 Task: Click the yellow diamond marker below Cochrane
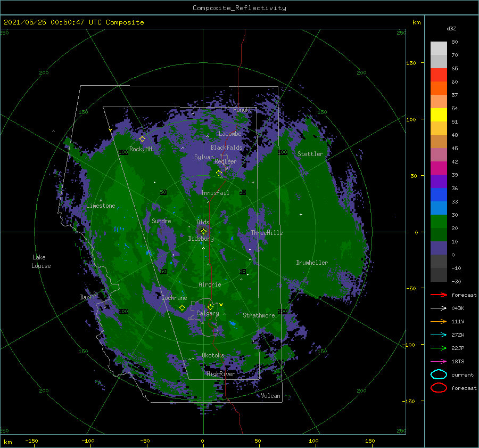point(183,308)
